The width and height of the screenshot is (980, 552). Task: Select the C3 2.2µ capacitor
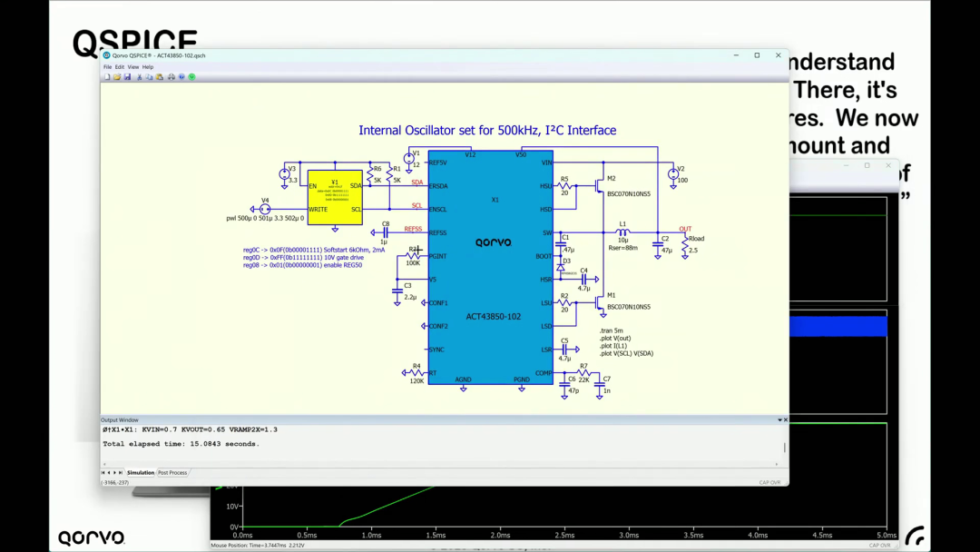397,292
